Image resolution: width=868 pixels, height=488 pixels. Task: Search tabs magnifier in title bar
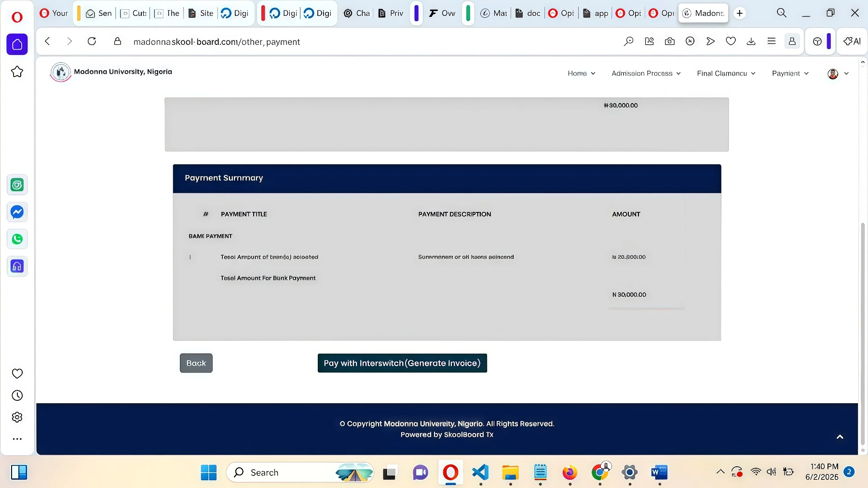pyautogui.click(x=782, y=13)
